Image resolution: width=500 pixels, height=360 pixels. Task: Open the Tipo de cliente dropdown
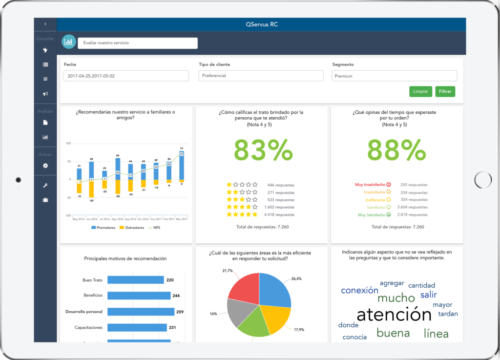point(261,76)
